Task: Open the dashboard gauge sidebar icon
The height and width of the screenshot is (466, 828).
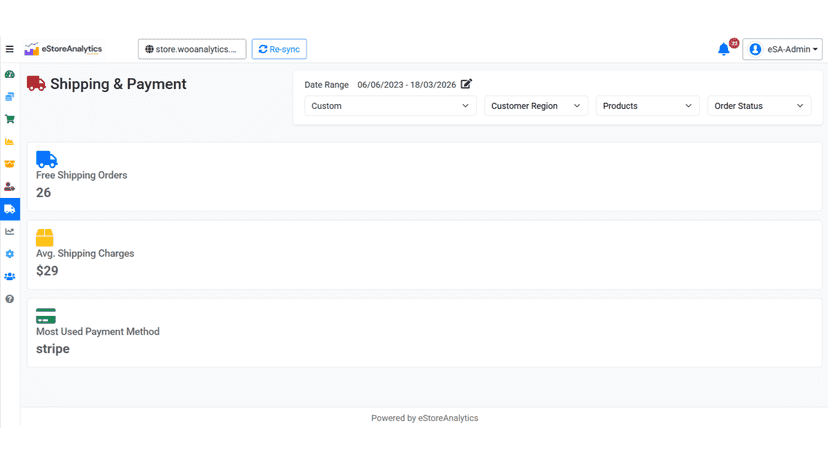Action: pyautogui.click(x=10, y=74)
